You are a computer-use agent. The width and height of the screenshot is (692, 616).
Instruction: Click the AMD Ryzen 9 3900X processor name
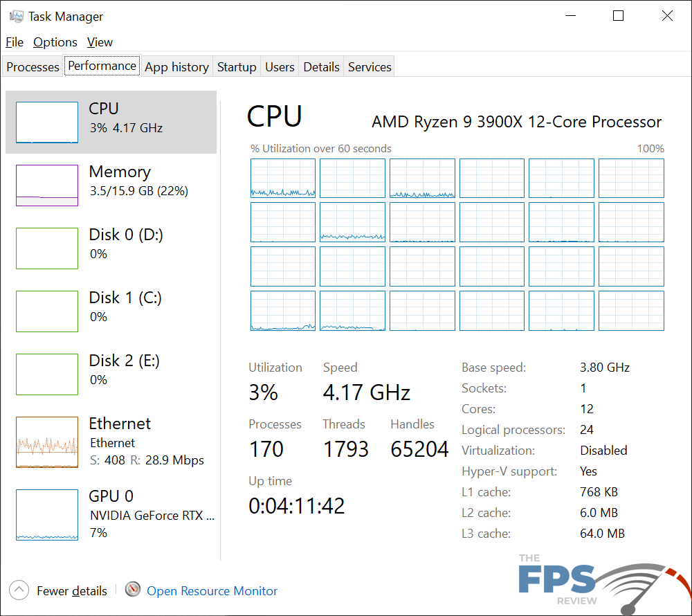coord(517,122)
